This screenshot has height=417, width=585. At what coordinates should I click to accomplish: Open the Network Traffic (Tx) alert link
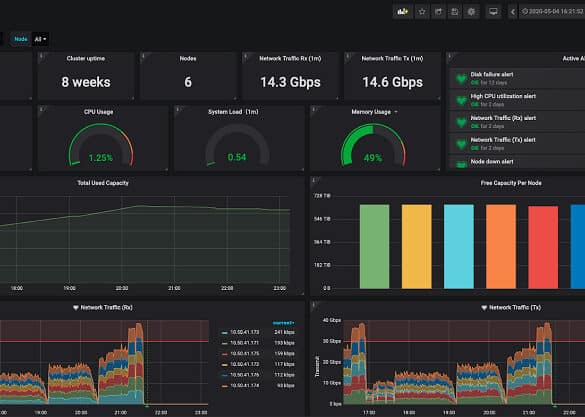(503, 140)
